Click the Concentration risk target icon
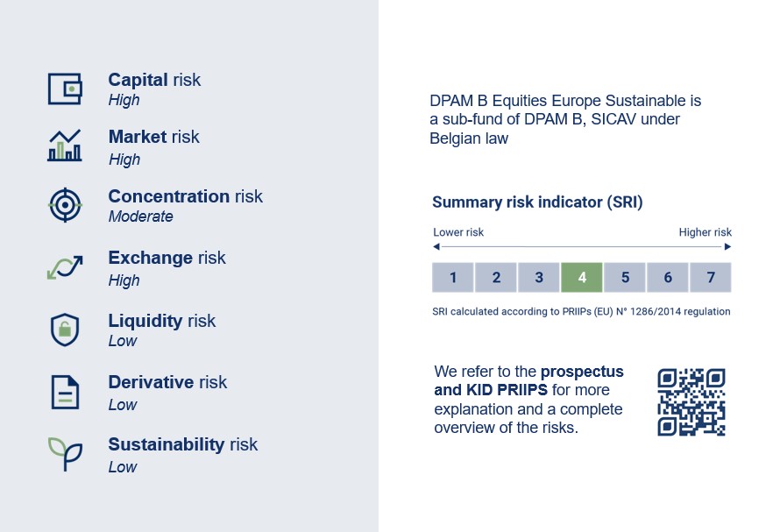This screenshot has height=532, width=780. (64, 205)
